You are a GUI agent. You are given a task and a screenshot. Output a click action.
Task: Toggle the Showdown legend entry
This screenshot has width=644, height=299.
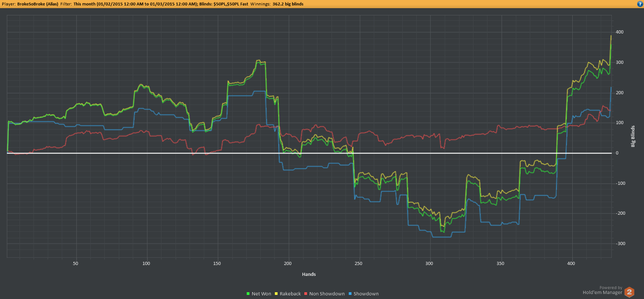click(x=363, y=294)
